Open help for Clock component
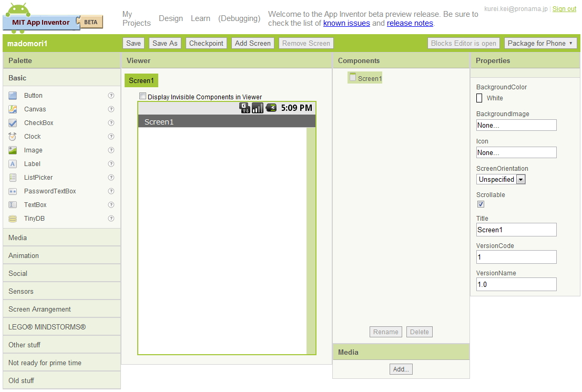This screenshot has height=392, width=582. (x=111, y=137)
